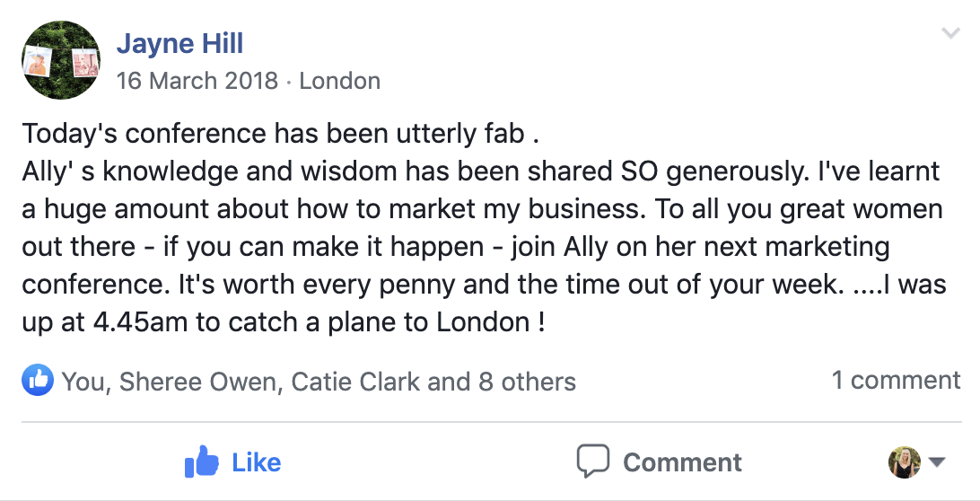The image size is (980, 501).
Task: Click the 16 March 2018 timestamp
Action: (197, 81)
